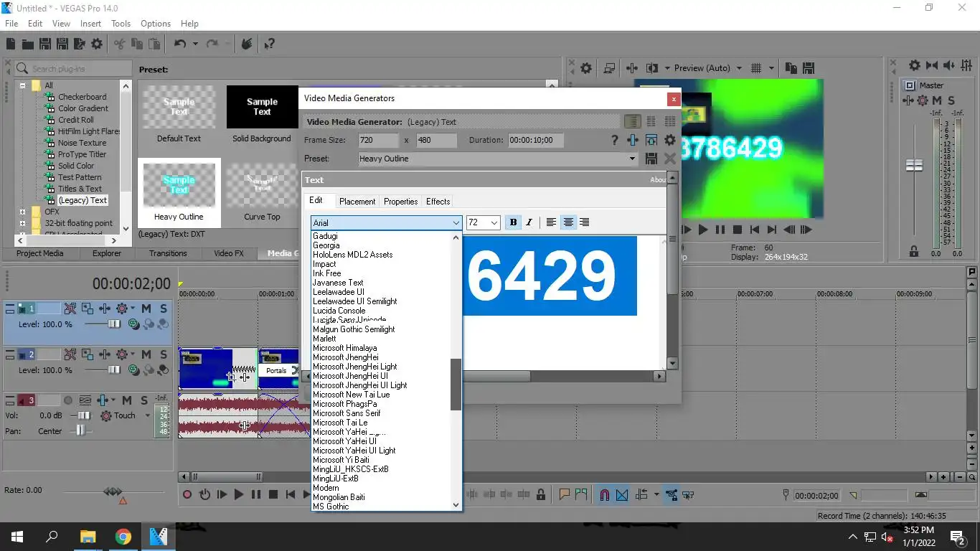Select Impact in the font list
The image size is (980, 551).
pos(324,264)
